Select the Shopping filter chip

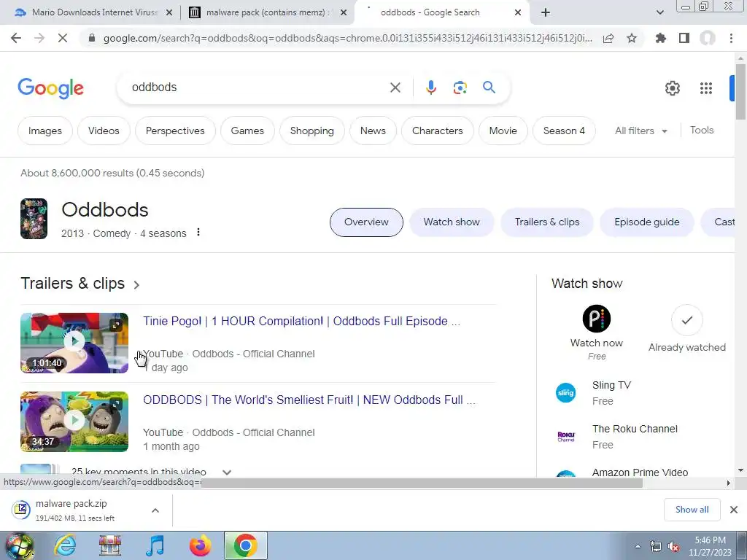(312, 131)
